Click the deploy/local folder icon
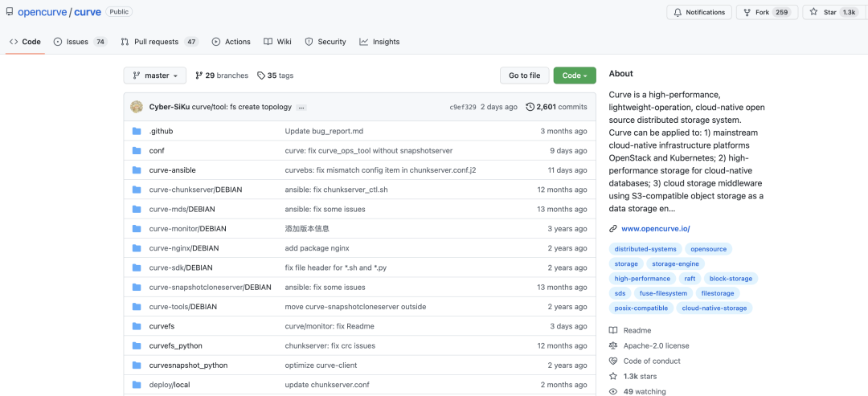Viewport: 868px width, 396px height. [137, 385]
